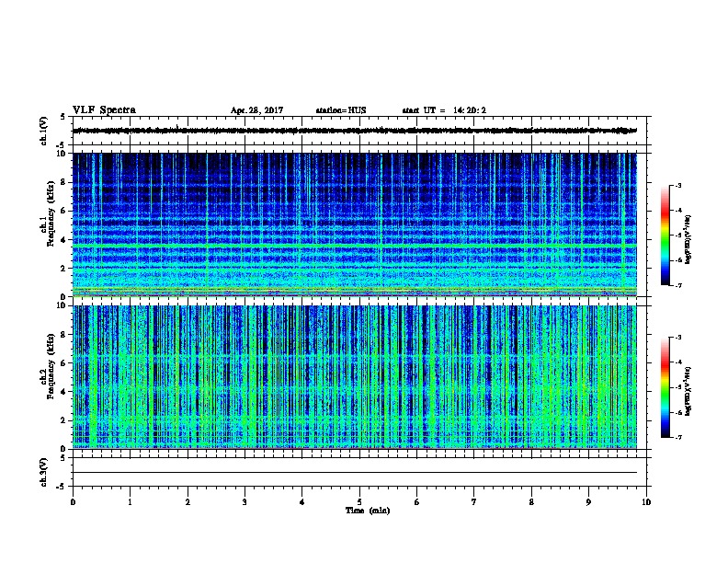The height and width of the screenshot is (563, 728).
Task: Click the ch.1 voltage waveform trace
Action: 355,131
